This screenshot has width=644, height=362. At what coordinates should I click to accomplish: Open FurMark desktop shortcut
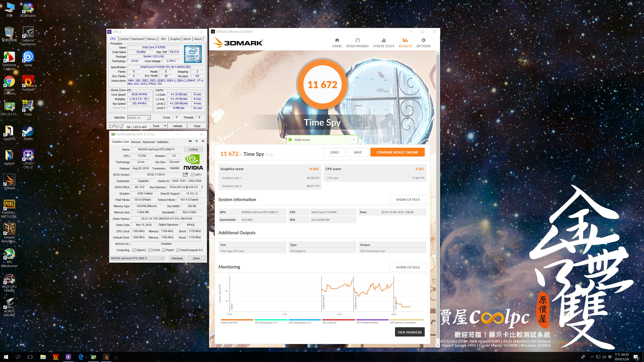28,83
